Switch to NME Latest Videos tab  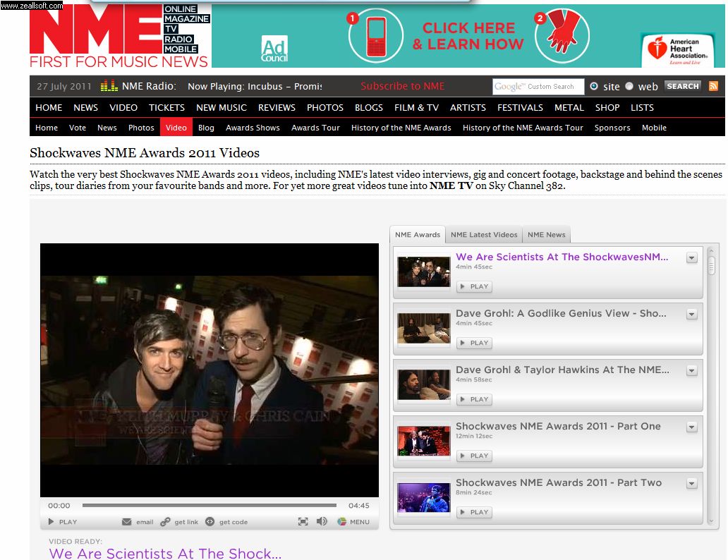[x=484, y=234]
